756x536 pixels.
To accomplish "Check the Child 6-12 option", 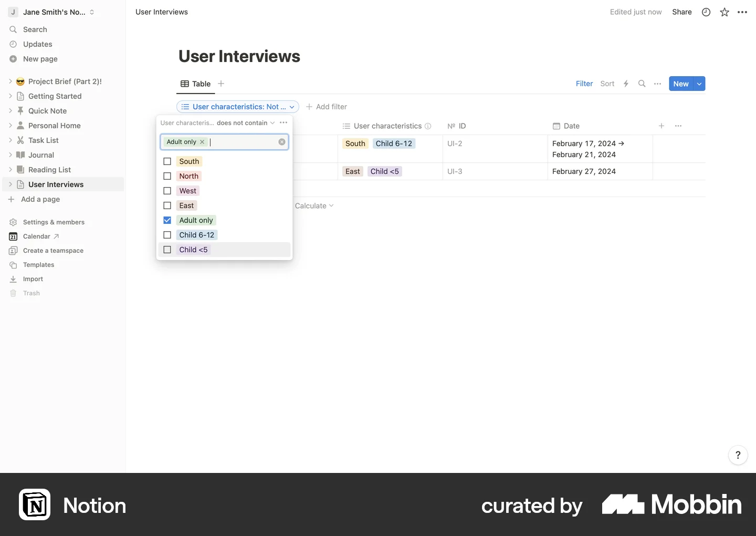I will click(x=167, y=235).
